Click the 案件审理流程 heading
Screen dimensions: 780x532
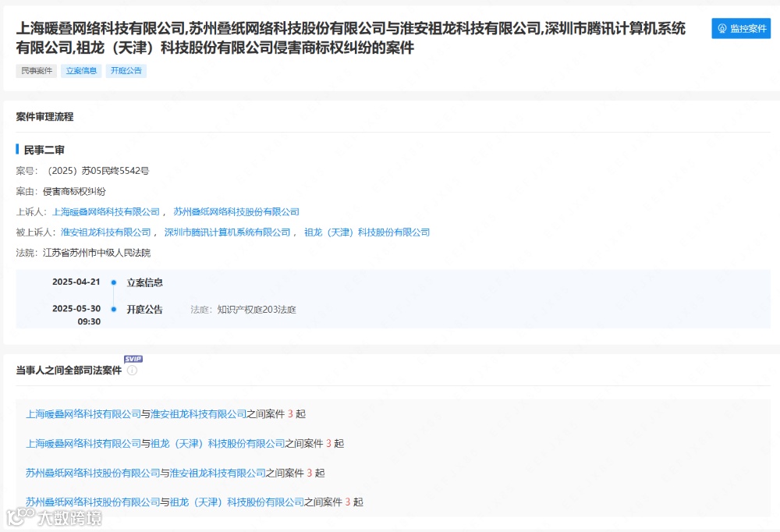[x=44, y=117]
